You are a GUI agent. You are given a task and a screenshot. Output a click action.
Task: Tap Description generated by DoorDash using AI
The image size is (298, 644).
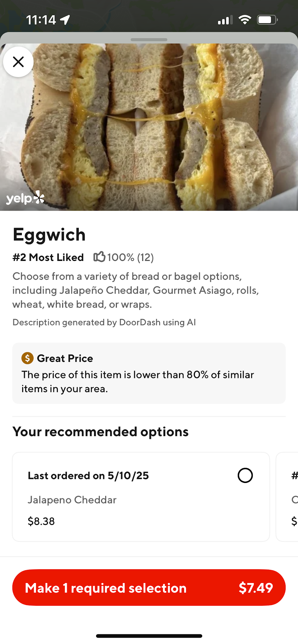click(104, 322)
